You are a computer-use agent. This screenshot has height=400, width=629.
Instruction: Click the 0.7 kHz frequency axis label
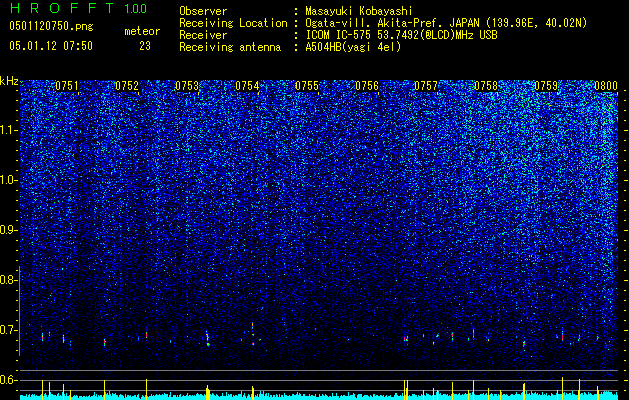pos(9,330)
